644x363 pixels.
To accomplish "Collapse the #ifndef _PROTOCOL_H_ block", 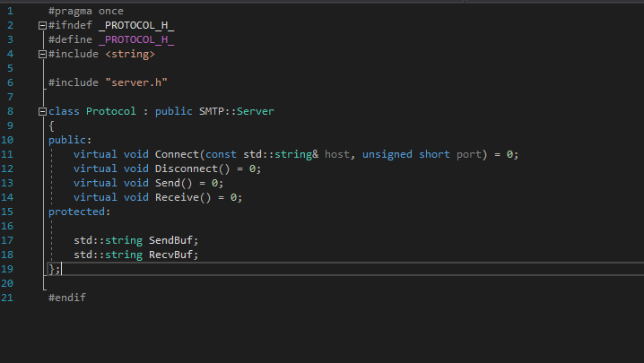I will pyautogui.click(x=42, y=25).
